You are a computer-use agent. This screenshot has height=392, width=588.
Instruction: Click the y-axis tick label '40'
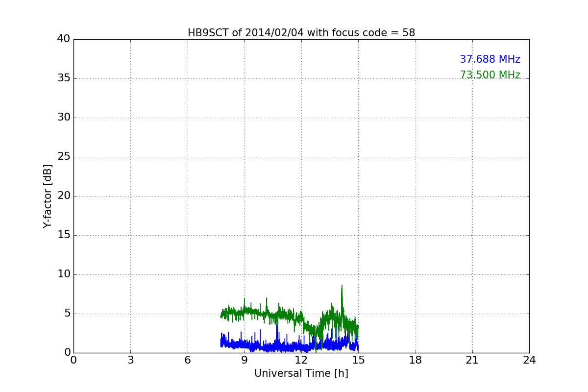(64, 39)
